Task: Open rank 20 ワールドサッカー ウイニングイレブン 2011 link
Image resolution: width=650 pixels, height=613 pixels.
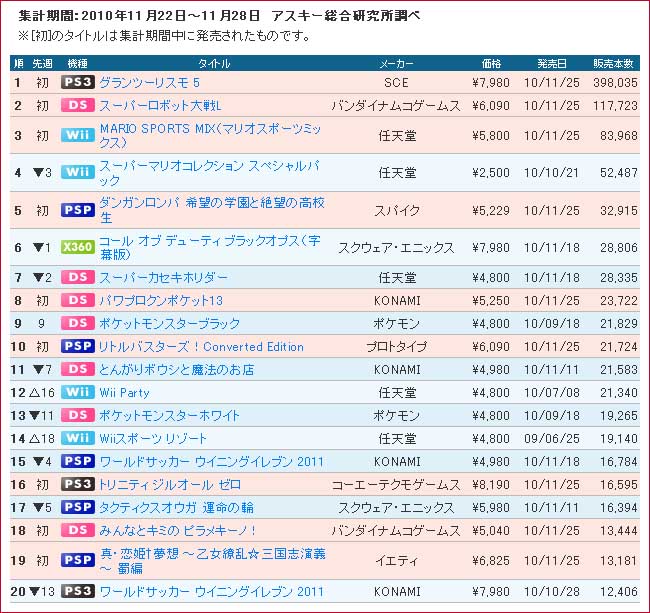Action: coord(211,591)
